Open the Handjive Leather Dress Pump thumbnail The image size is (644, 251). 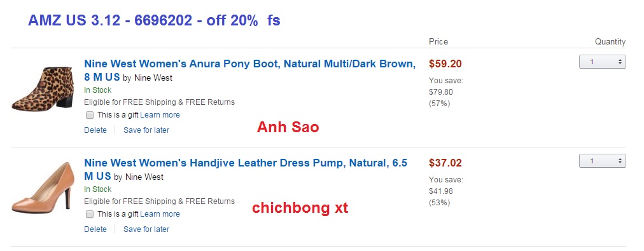coord(42,188)
